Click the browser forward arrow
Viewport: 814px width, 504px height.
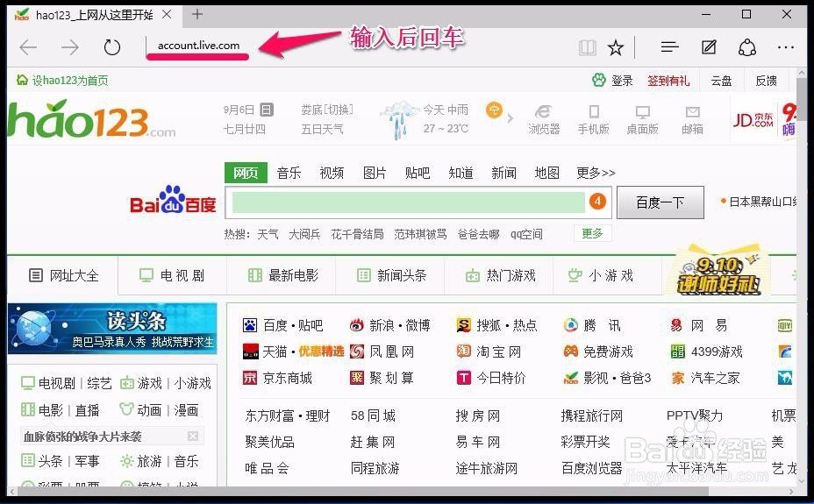(x=69, y=47)
